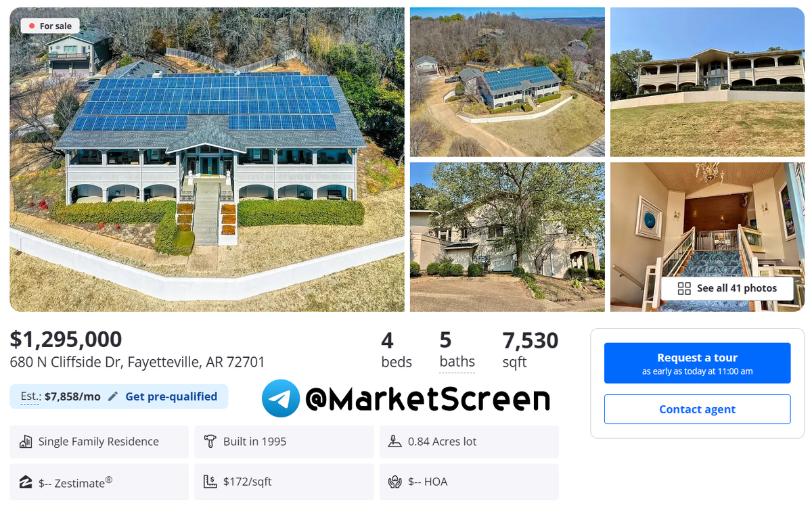Click the pencil edit icon beside estimated payment
Screen dimensions: 812x508
tap(113, 396)
